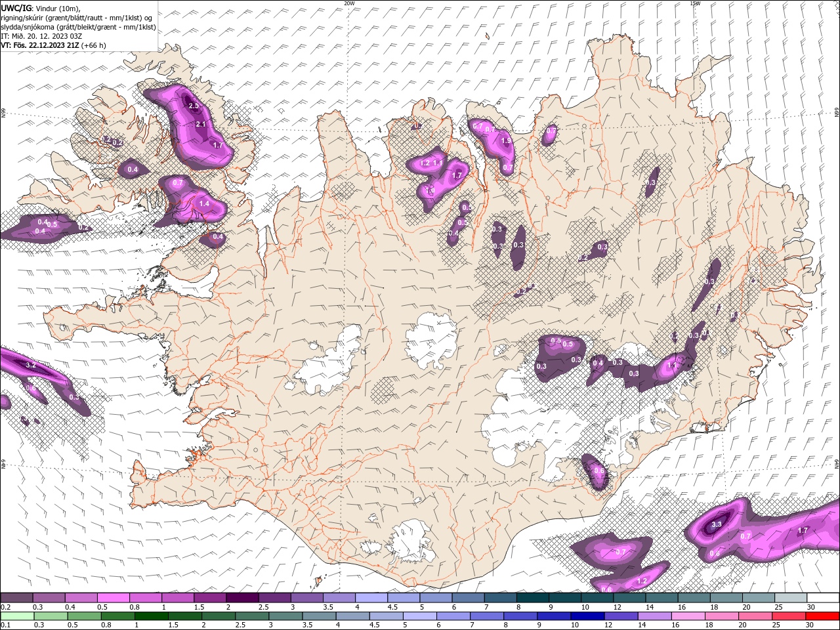Click the 2.5 value in the Westfjords
This screenshot has width=840, height=630.
(x=194, y=105)
